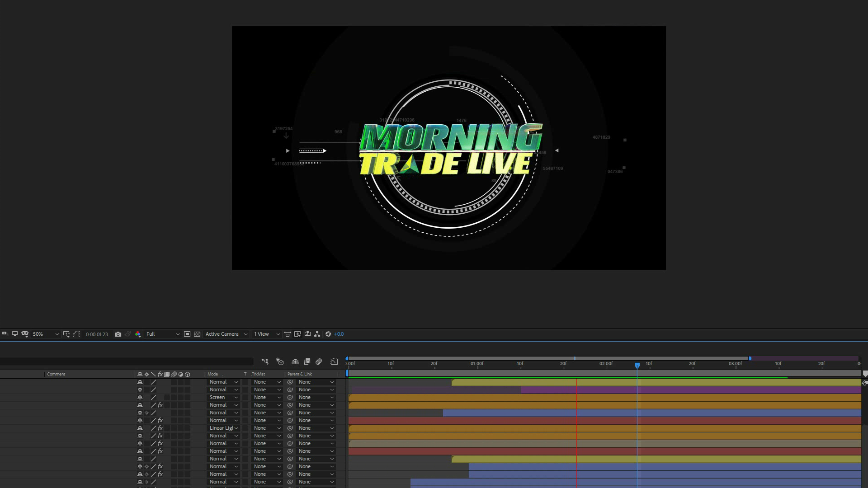Image resolution: width=868 pixels, height=488 pixels.
Task: Click the 02:00f mark on the time ruler
Action: point(606,364)
